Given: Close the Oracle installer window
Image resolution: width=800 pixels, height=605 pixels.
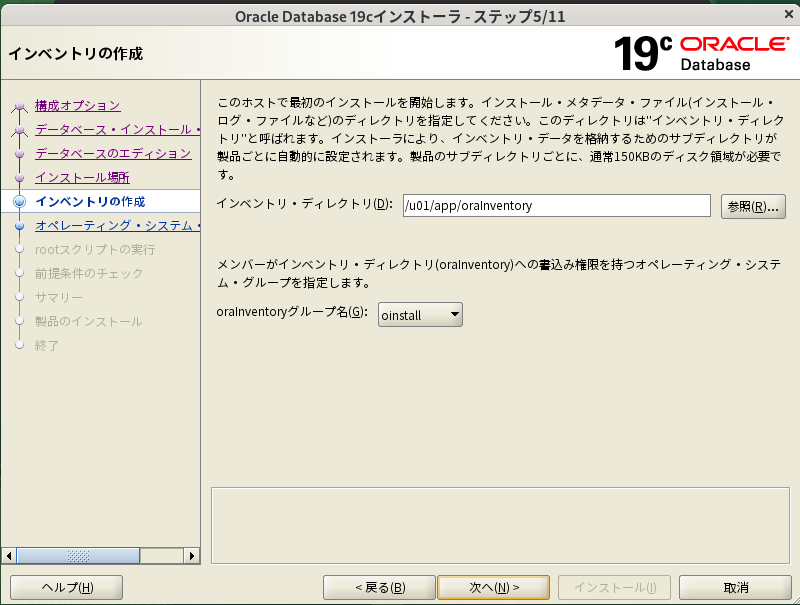Looking at the screenshot, I should (788, 14).
